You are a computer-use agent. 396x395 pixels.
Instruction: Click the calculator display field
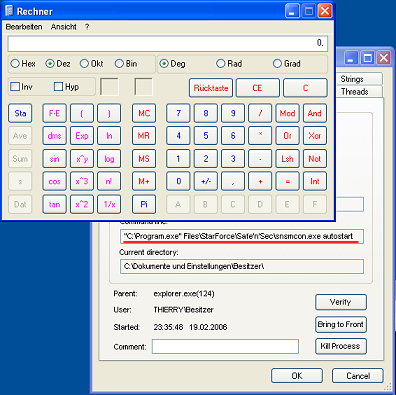(x=168, y=44)
